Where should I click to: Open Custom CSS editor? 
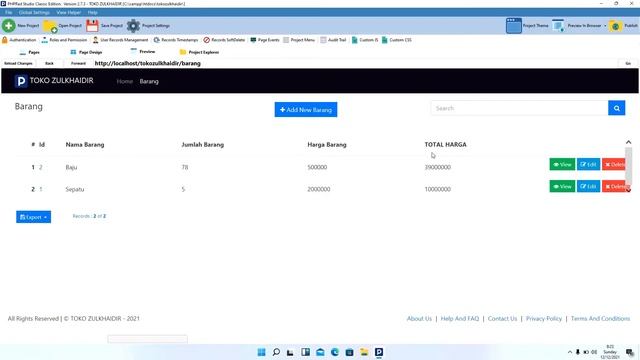pos(397,40)
